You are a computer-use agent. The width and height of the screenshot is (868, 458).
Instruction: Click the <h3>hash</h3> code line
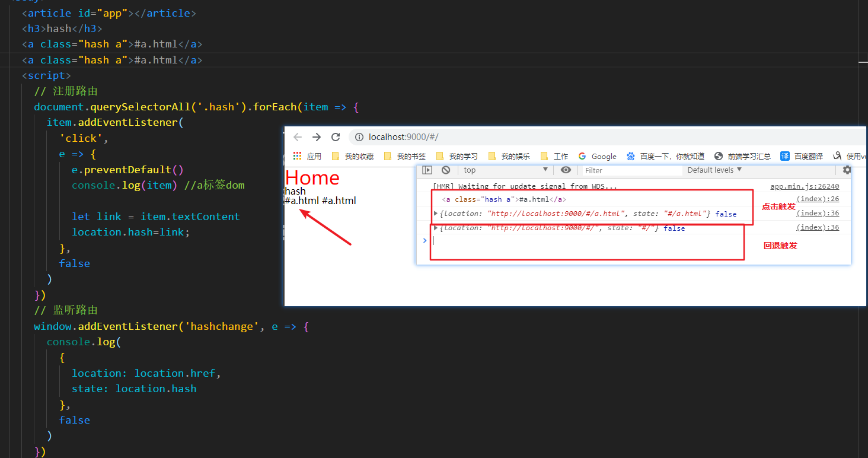point(62,28)
